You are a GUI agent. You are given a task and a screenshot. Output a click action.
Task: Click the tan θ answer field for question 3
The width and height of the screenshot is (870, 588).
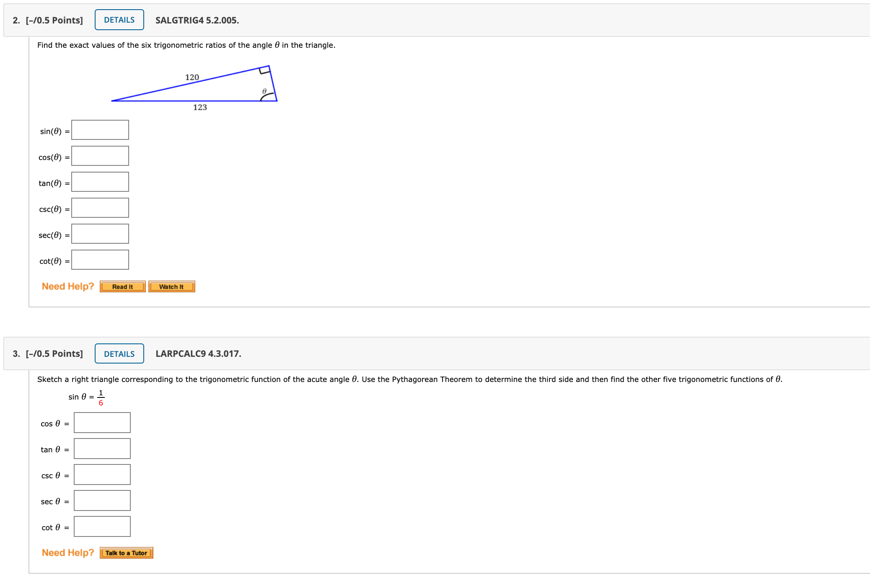(x=102, y=448)
